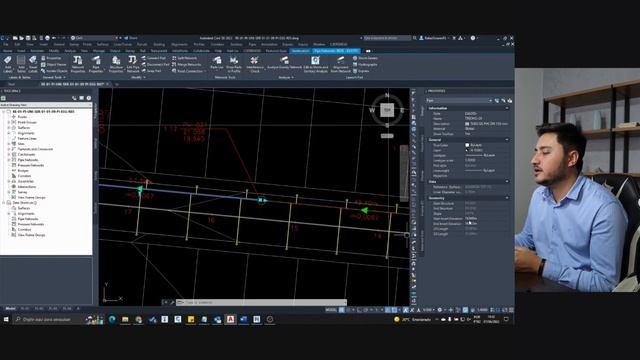The image size is (640, 360).
Task: Collapse the Geometry section in Properties
Action: 507,198
